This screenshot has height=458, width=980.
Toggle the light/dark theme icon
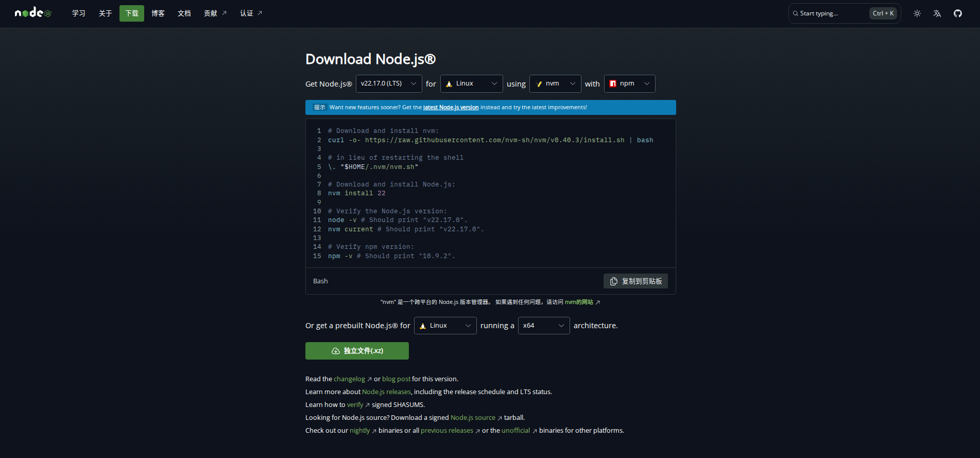[x=917, y=13]
